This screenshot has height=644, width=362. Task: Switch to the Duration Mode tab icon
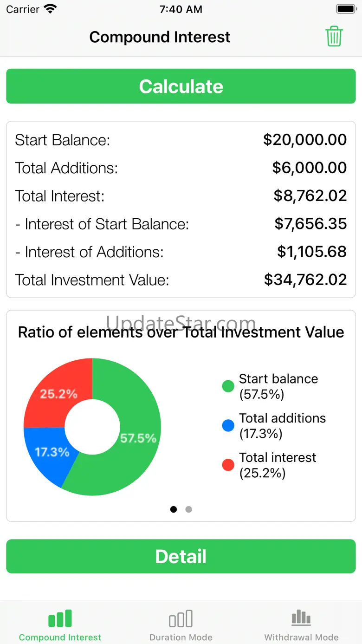tap(181, 618)
